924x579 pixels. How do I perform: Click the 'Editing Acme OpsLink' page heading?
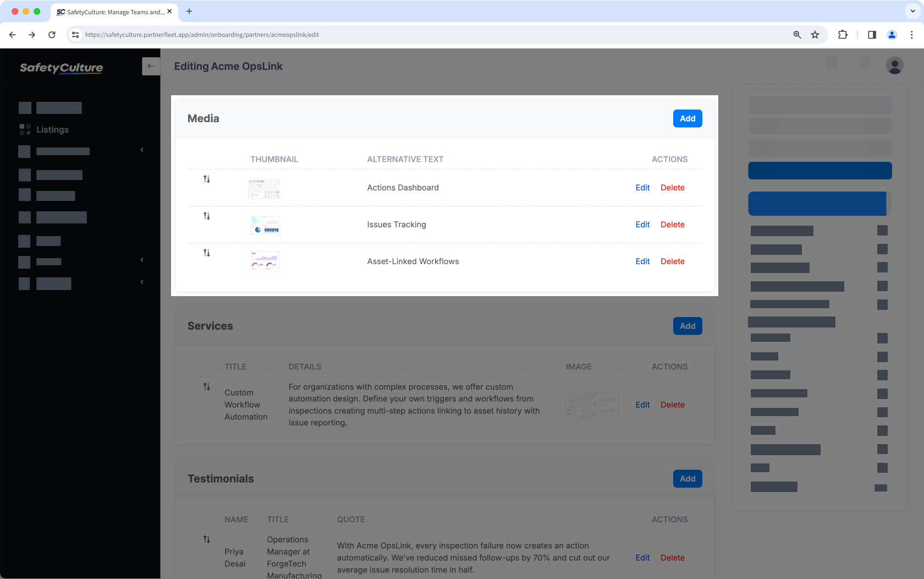point(228,66)
